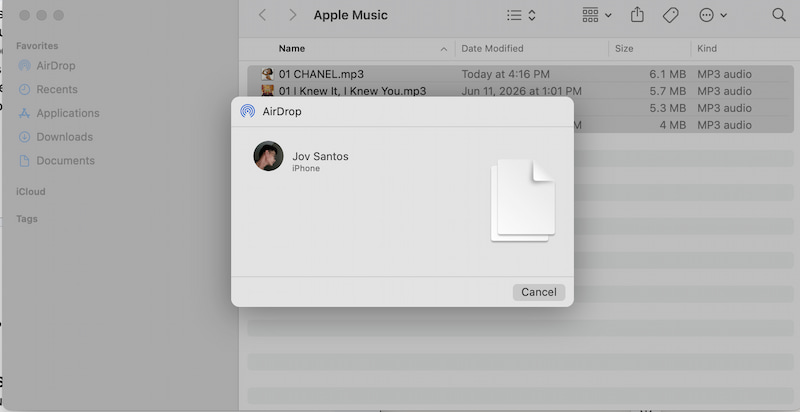Cancel the AirDrop dialog
The width and height of the screenshot is (800, 412).
tap(539, 292)
